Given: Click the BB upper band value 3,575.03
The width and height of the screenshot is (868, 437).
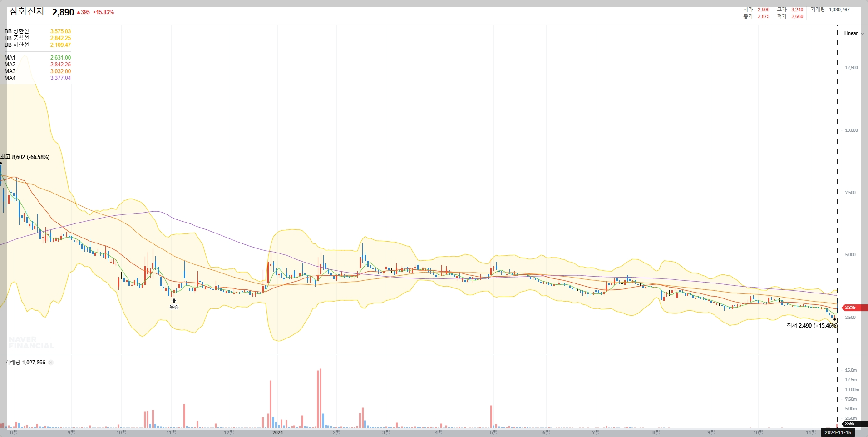Looking at the screenshot, I should [60, 31].
